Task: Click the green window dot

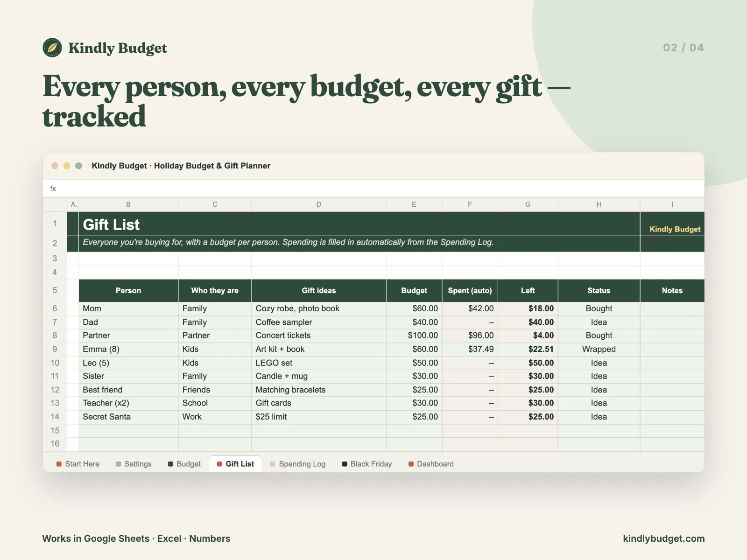Action: click(x=79, y=166)
